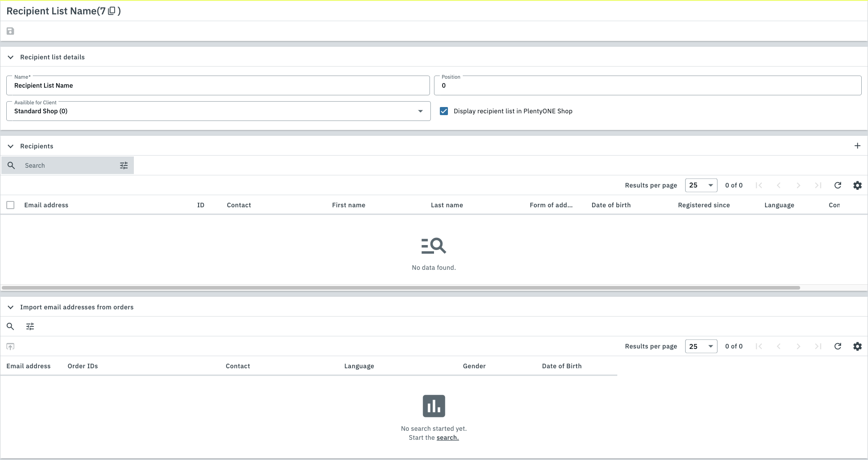This screenshot has height=460, width=868.
Task: Click the order import search magnifier icon
Action: pos(10,326)
